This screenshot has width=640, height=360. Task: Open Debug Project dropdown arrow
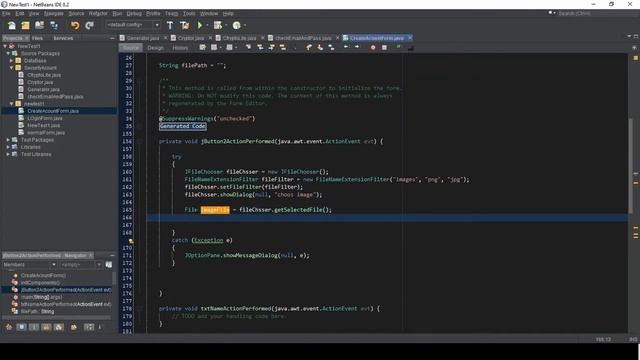point(226,25)
